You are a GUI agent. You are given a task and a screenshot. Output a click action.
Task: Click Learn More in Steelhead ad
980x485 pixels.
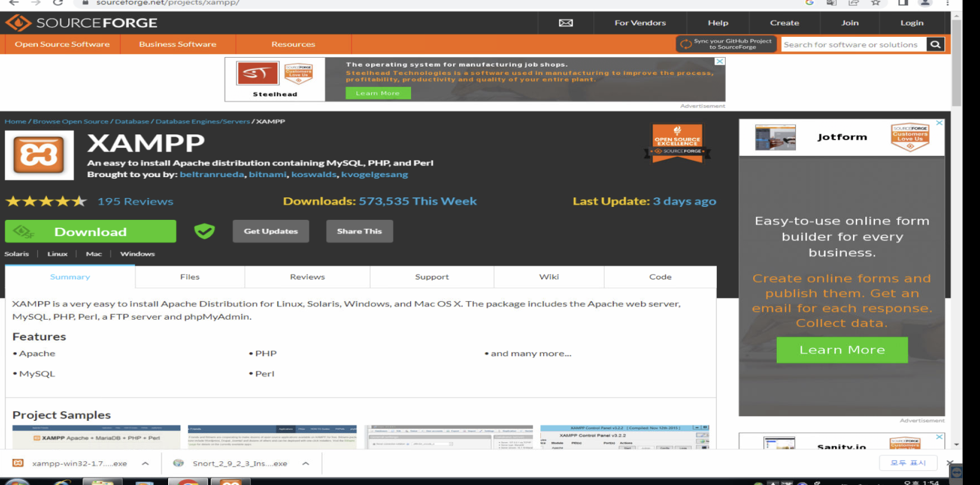[378, 93]
